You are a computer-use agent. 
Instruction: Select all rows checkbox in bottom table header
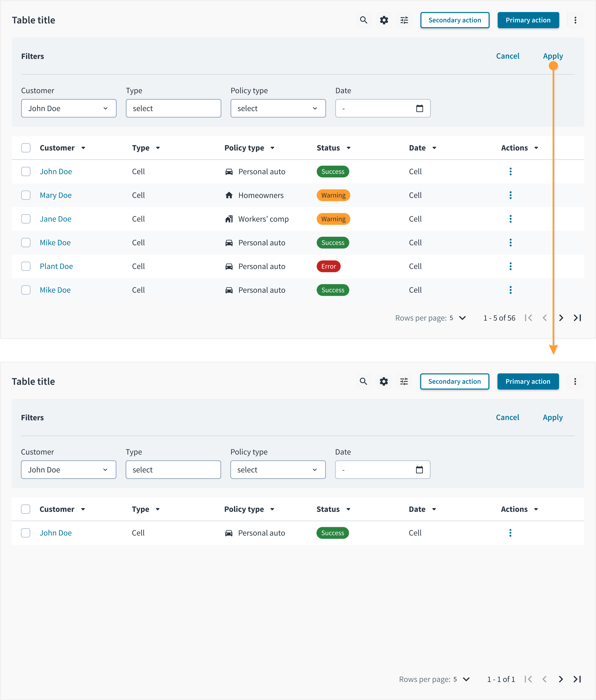tap(26, 509)
